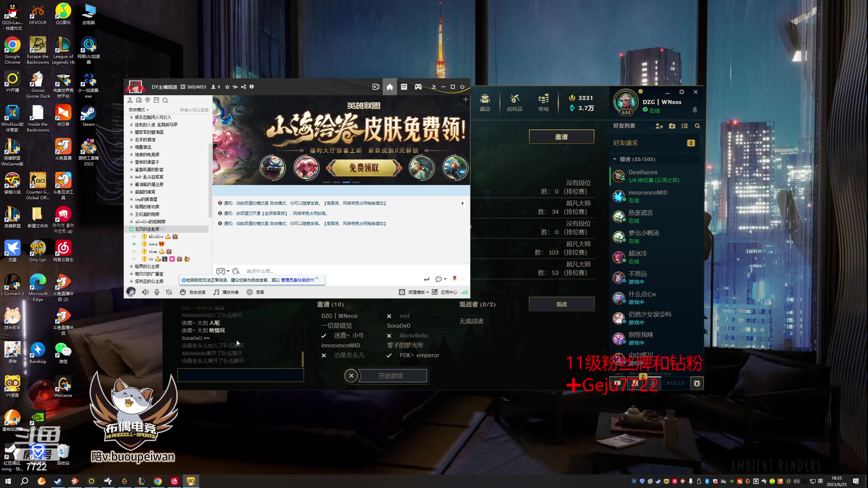Click the 管理员身份启动YY link
This screenshot has height=488, width=868.
pyautogui.click(x=297, y=280)
